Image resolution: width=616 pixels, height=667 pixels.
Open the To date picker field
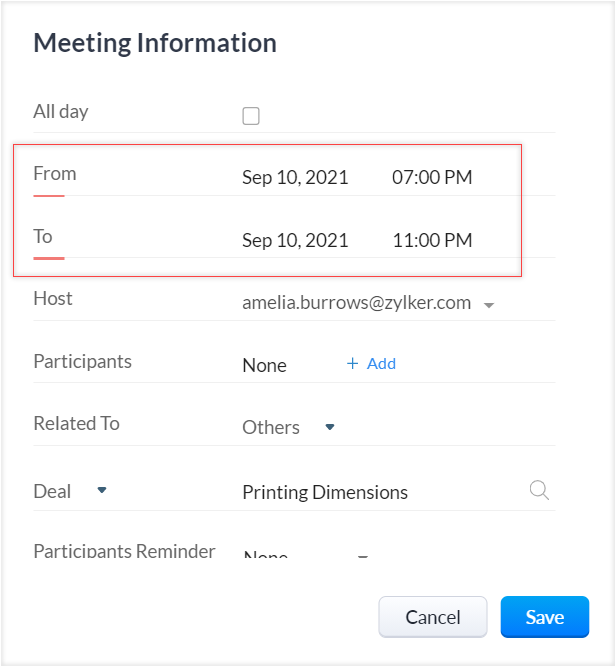click(x=295, y=240)
